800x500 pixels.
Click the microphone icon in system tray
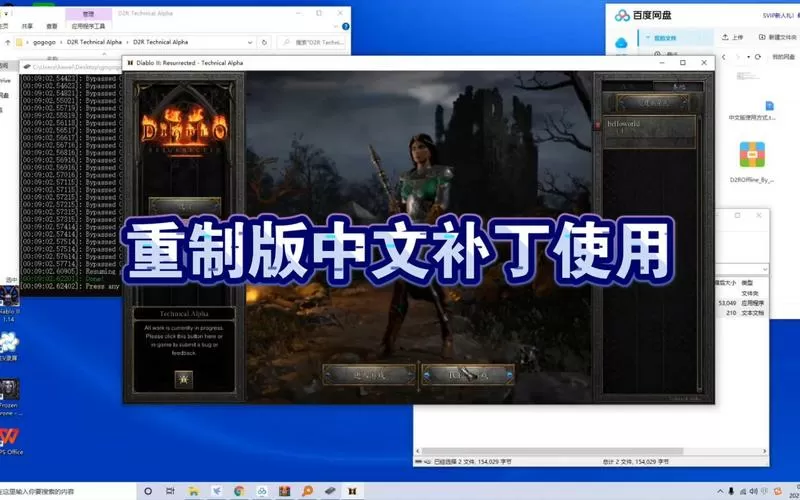click(x=731, y=491)
